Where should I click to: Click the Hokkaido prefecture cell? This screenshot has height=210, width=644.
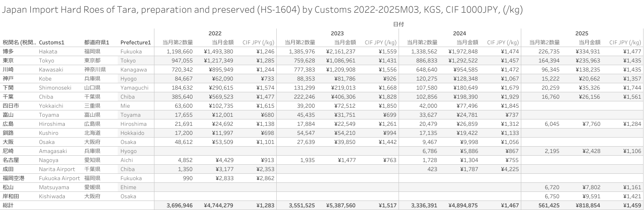(x=132, y=133)
